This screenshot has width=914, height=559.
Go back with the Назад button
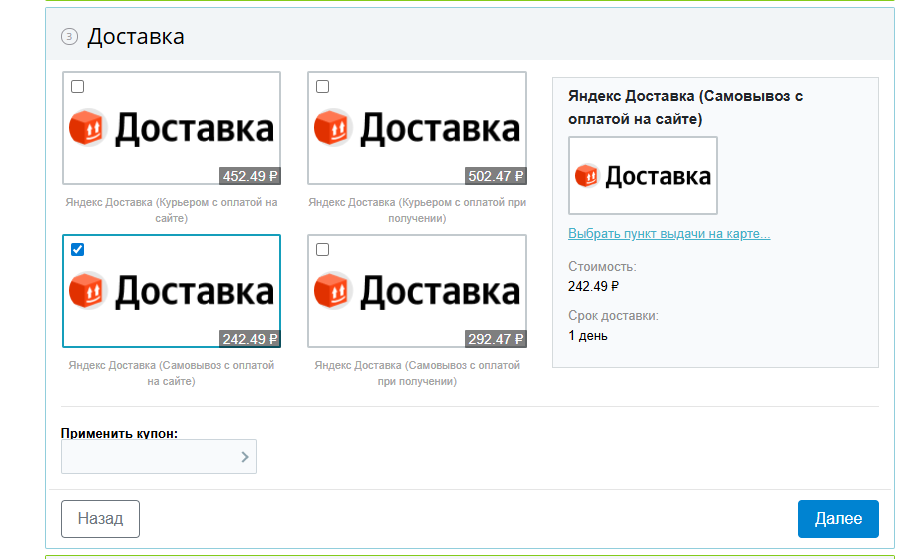[100, 519]
